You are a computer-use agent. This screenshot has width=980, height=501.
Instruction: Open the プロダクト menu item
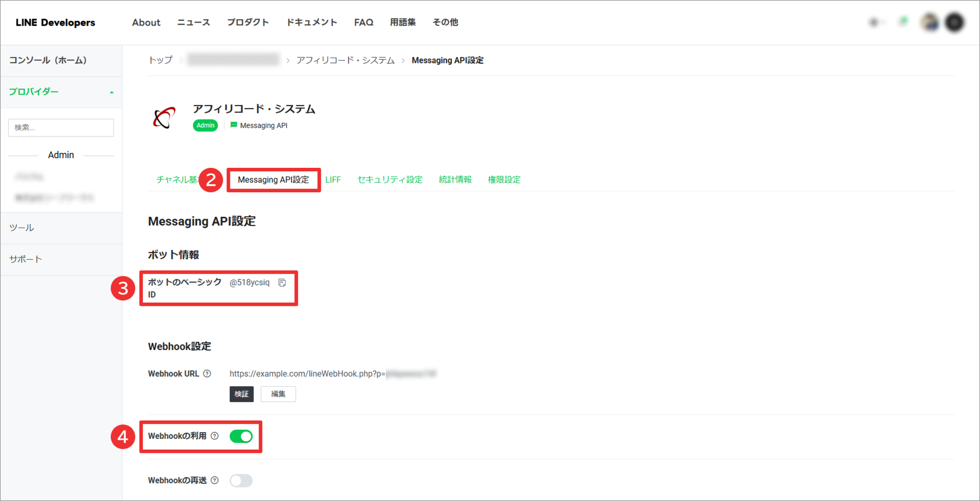click(x=248, y=22)
